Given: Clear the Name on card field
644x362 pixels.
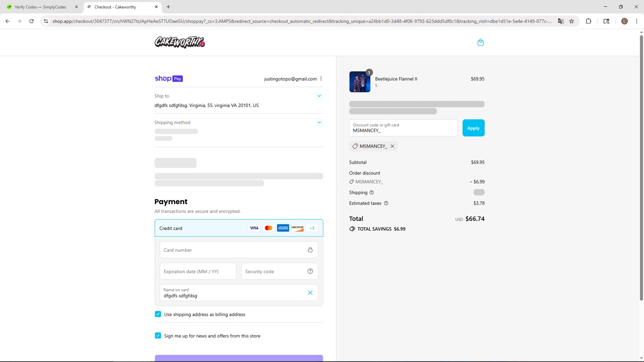Looking at the screenshot, I should coord(310,293).
